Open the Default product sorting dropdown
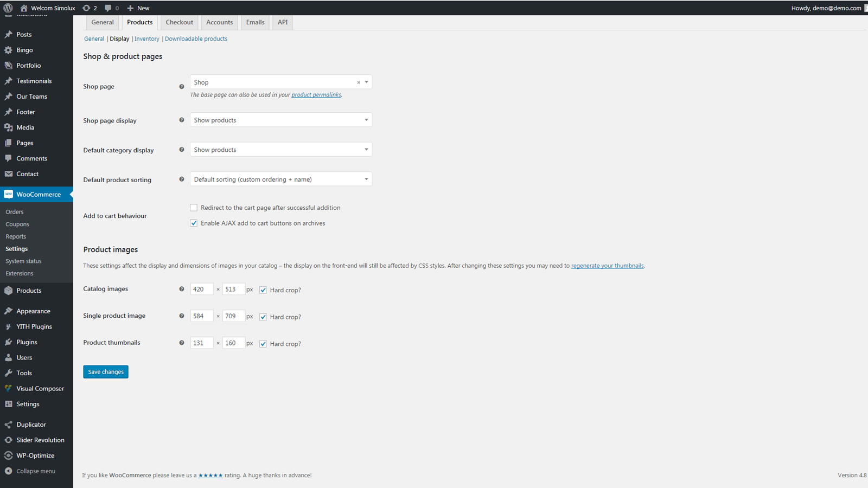This screenshot has height=488, width=868. tap(281, 179)
